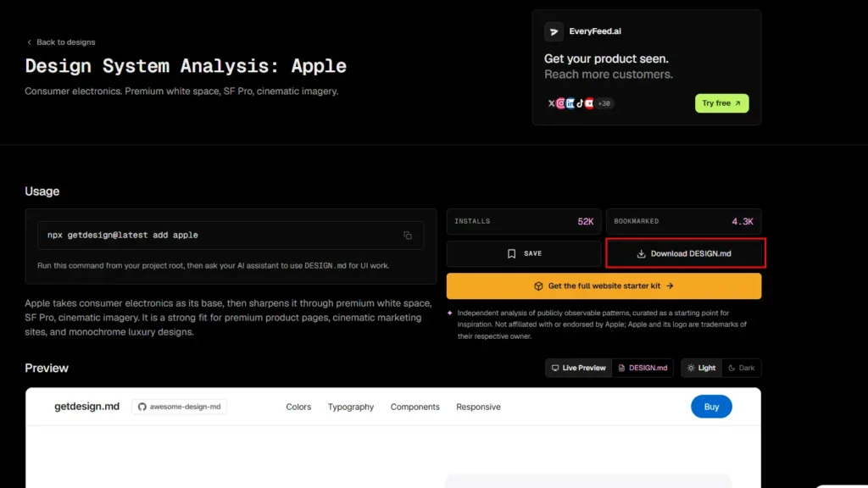Click the package box icon on starter kit

click(538, 286)
